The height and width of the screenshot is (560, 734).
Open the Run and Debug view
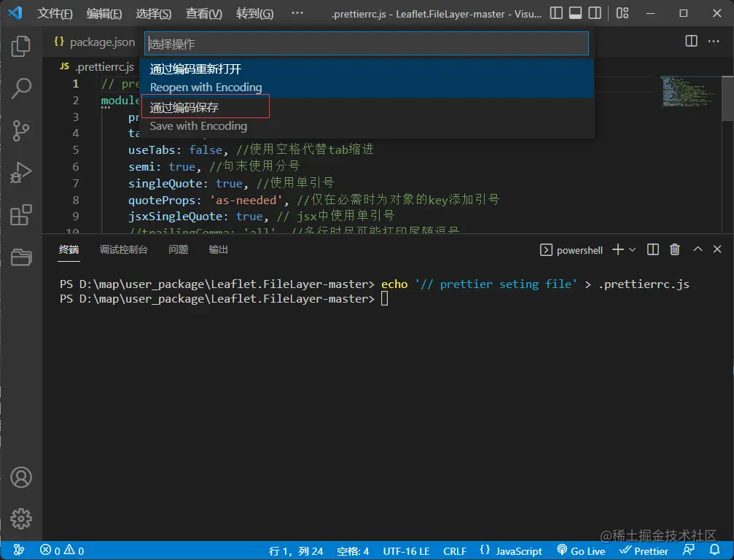[x=21, y=172]
